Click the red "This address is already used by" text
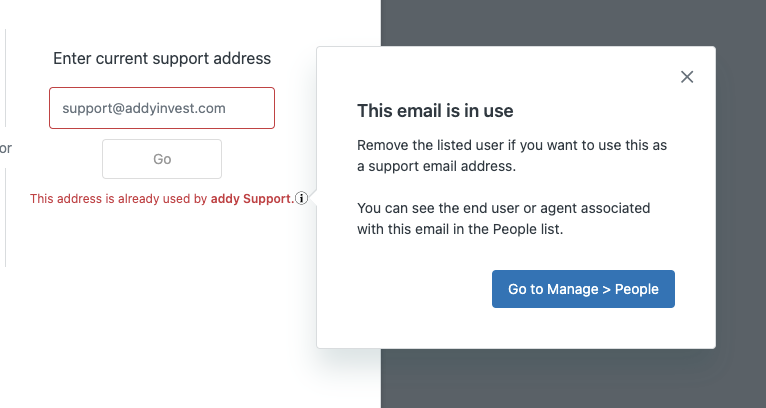The height and width of the screenshot is (408, 766). click(118, 199)
